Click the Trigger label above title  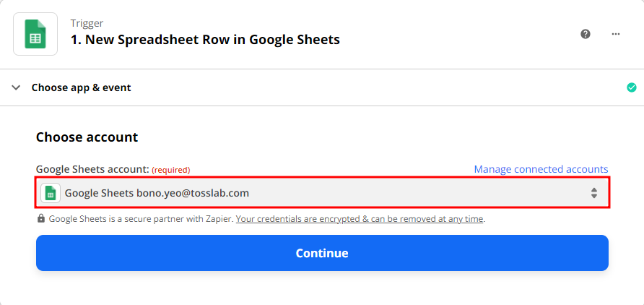tap(85, 23)
